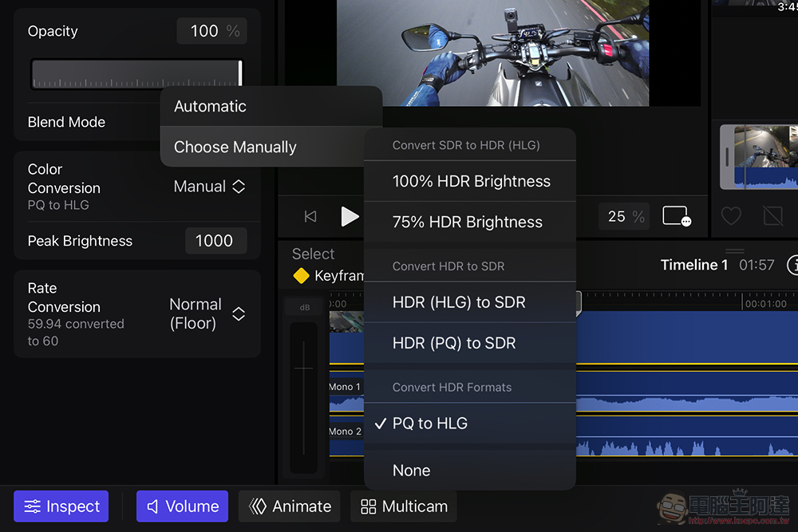This screenshot has height=532, width=798.
Task: Play the video preview
Action: click(x=350, y=217)
